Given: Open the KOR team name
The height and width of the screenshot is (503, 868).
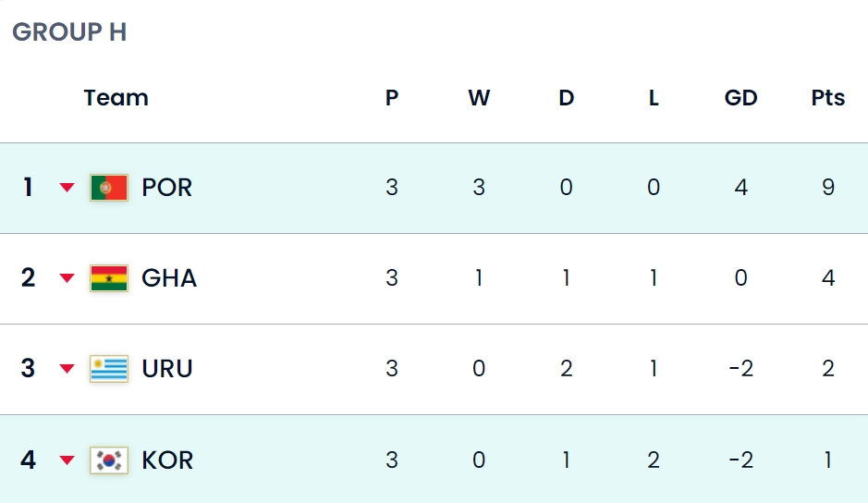Looking at the screenshot, I should click(167, 460).
